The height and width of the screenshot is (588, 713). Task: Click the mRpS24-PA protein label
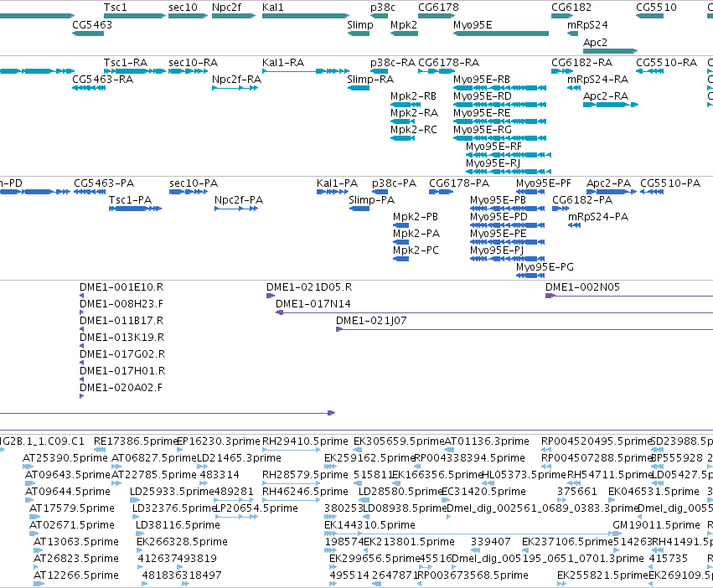point(598,217)
